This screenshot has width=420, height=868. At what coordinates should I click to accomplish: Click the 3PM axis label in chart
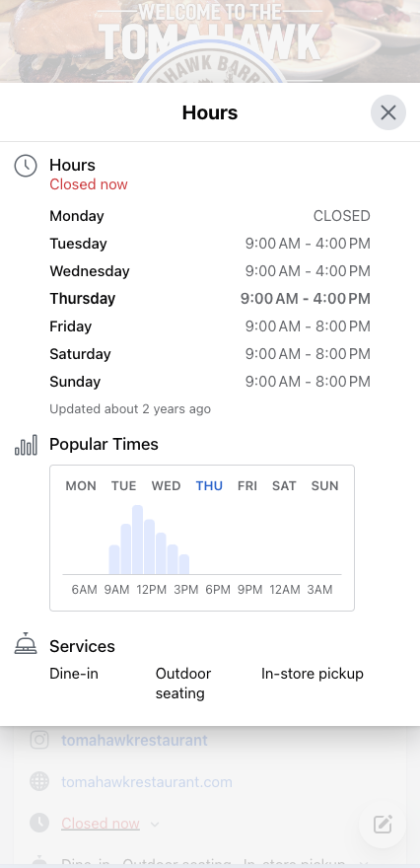click(x=186, y=590)
